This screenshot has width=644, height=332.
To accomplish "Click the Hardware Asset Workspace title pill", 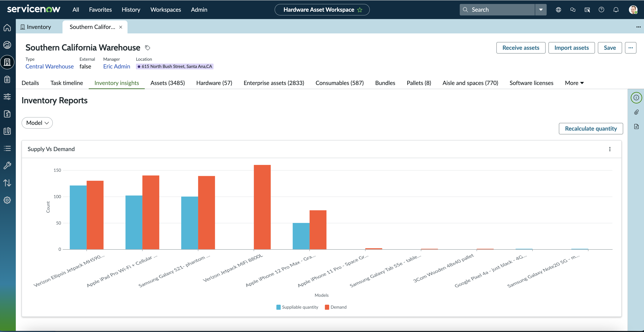I will 322,10.
